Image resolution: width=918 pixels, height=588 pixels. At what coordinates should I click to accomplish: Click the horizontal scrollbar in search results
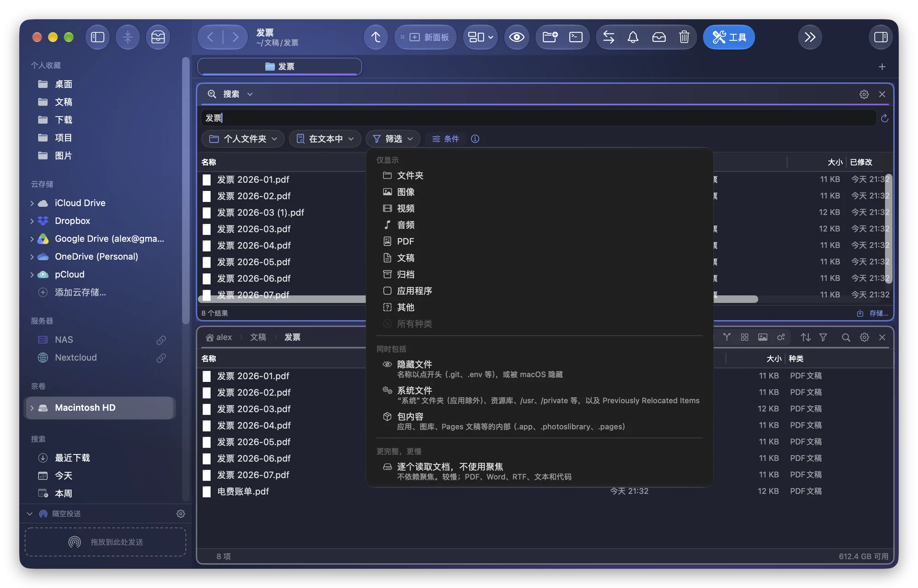tap(477, 299)
